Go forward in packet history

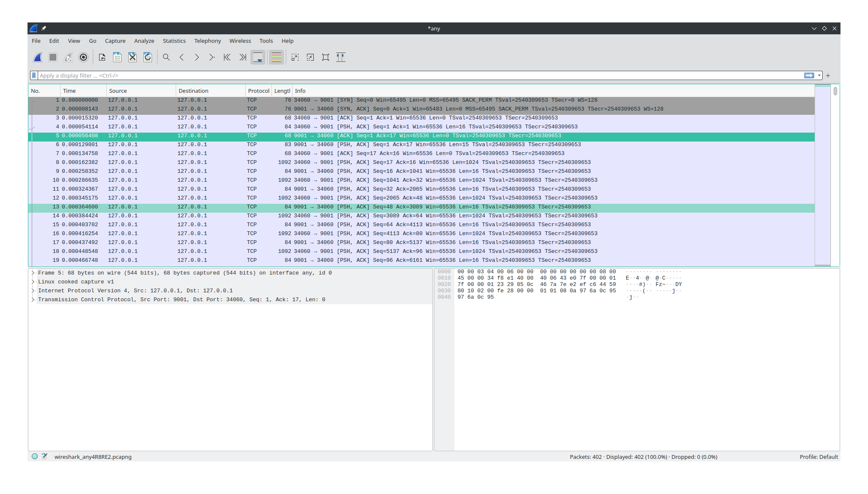click(x=197, y=57)
